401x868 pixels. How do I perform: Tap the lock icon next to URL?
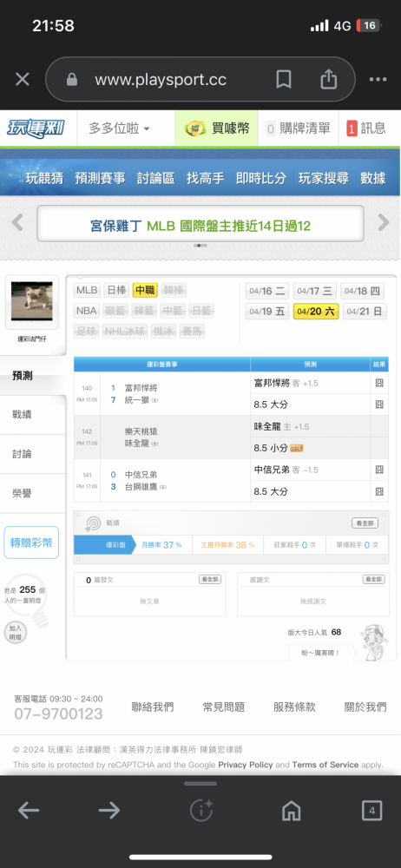[x=72, y=80]
